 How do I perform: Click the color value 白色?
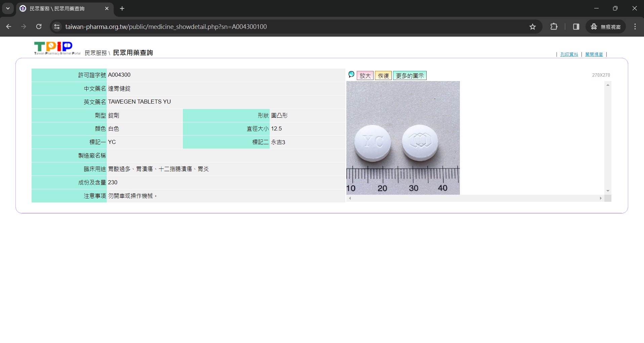click(x=114, y=128)
